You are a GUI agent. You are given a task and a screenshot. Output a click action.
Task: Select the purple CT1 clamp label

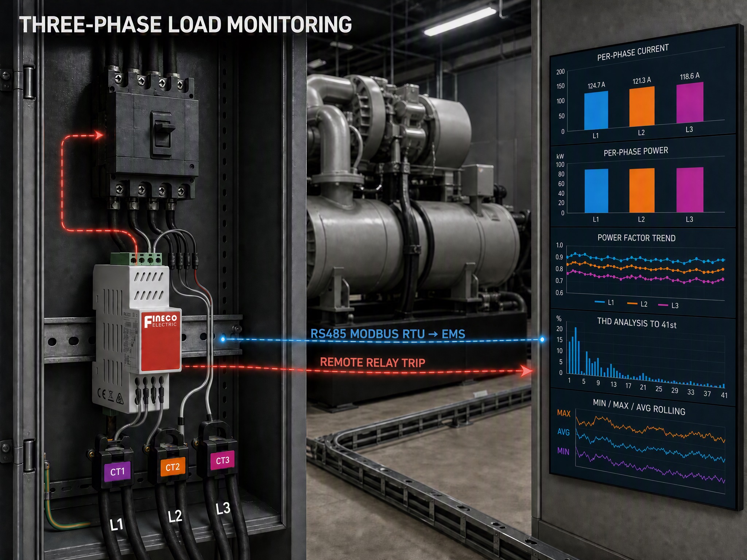pos(117,472)
